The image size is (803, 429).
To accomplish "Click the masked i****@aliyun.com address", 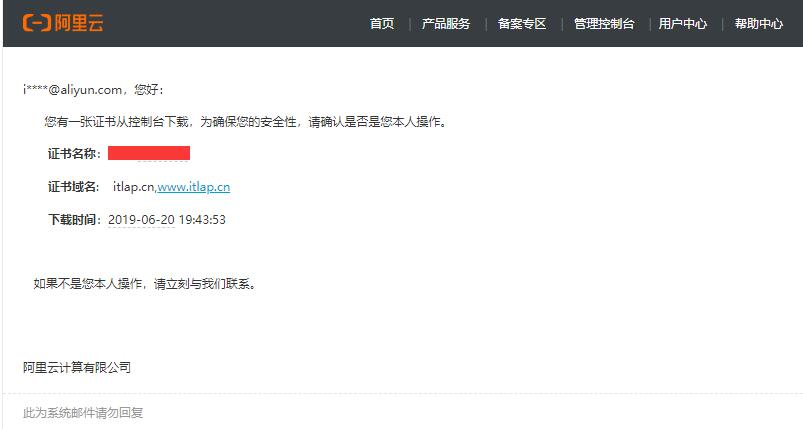I will pyautogui.click(x=70, y=89).
